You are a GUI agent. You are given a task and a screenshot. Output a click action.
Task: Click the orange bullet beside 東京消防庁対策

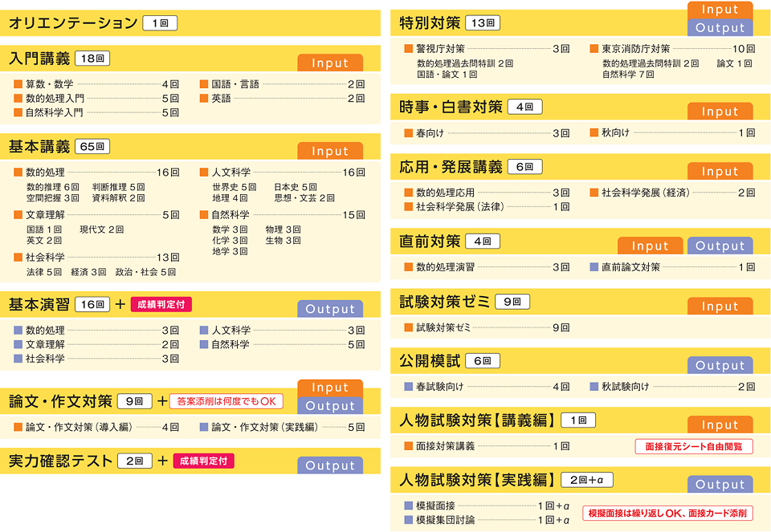(x=594, y=49)
